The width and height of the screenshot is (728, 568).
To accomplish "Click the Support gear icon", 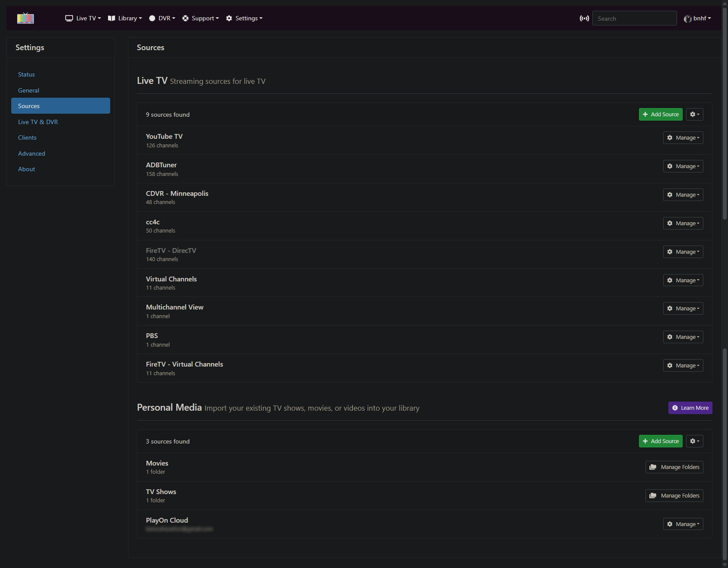I will pyautogui.click(x=186, y=18).
